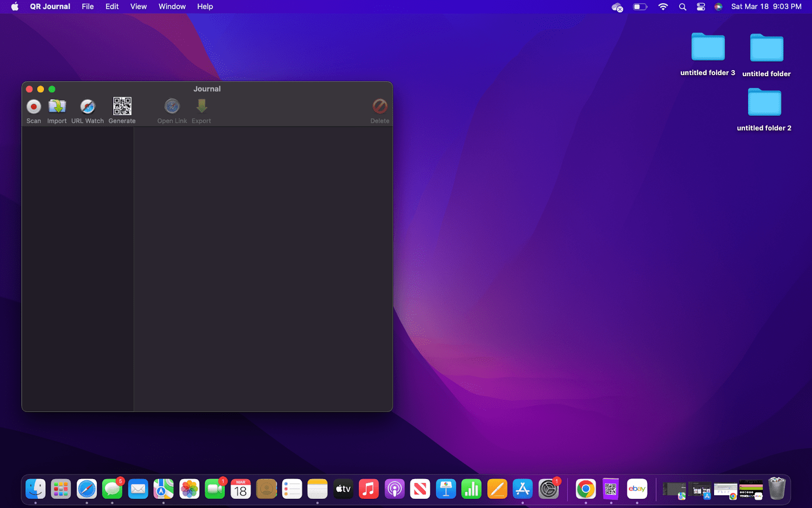The image size is (812, 508).
Task: Select untitled folder 2 on desktop
Action: [x=764, y=109]
